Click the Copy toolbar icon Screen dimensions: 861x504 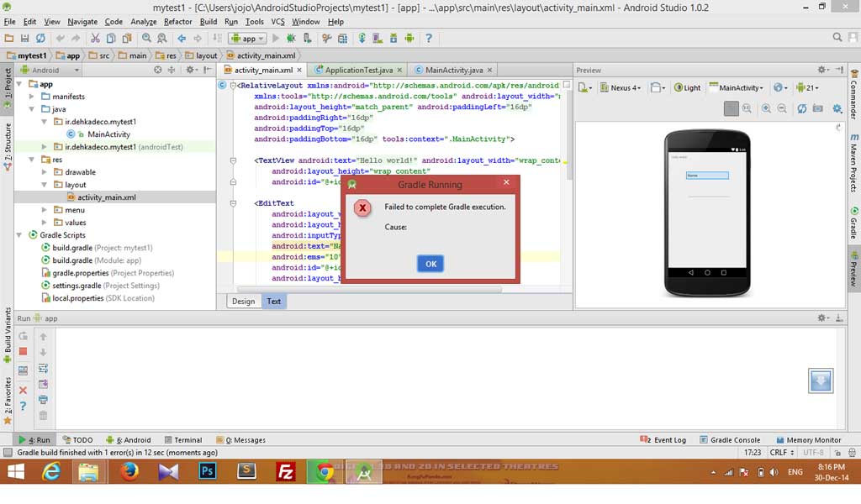[111, 39]
